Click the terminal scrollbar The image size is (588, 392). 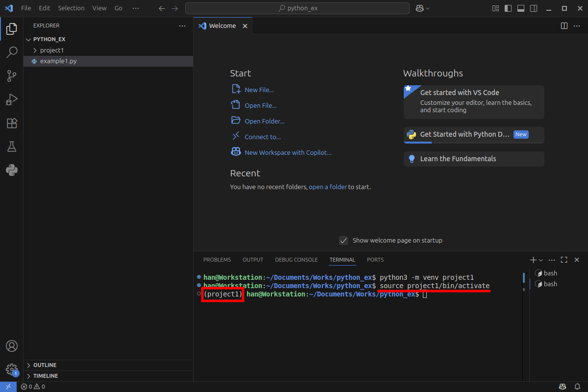[x=524, y=278]
